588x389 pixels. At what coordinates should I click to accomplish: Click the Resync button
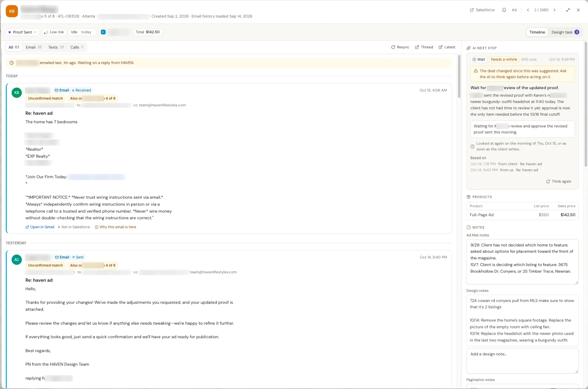(x=400, y=47)
